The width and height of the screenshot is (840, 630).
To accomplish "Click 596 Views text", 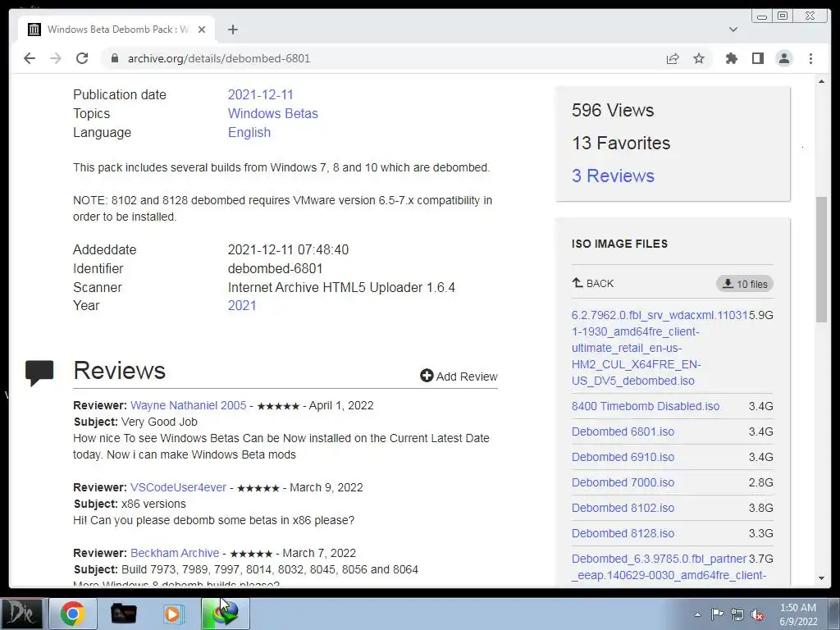I will tap(612, 110).
